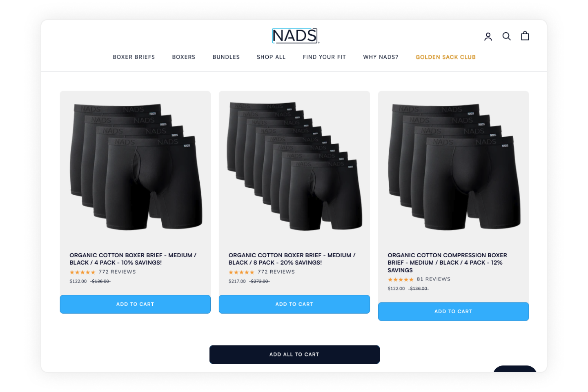Add compression boxer brief 4 pack to cart
The width and height of the screenshot is (588, 392).
pos(453,312)
